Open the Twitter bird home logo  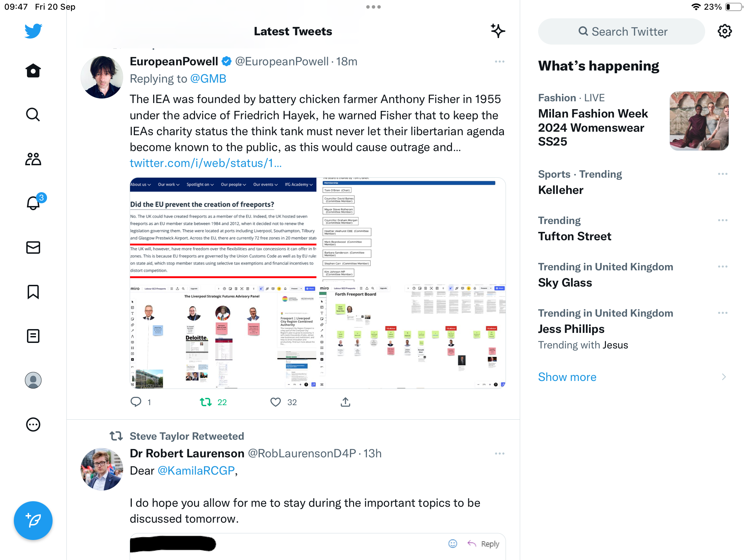33,31
